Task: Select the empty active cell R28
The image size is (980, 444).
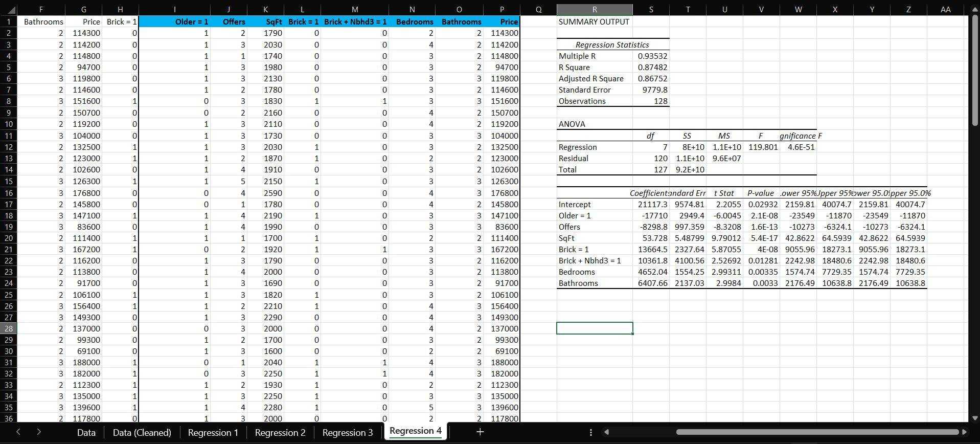Action: click(595, 328)
